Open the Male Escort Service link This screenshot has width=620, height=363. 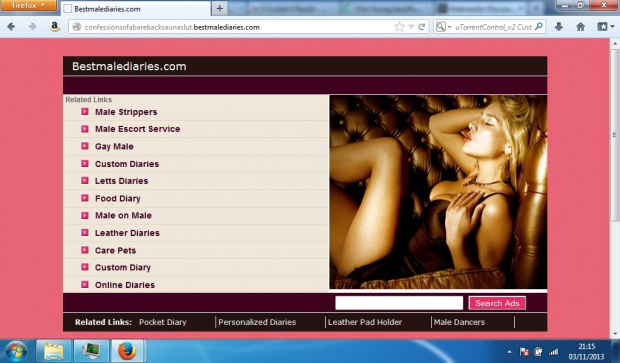137,129
